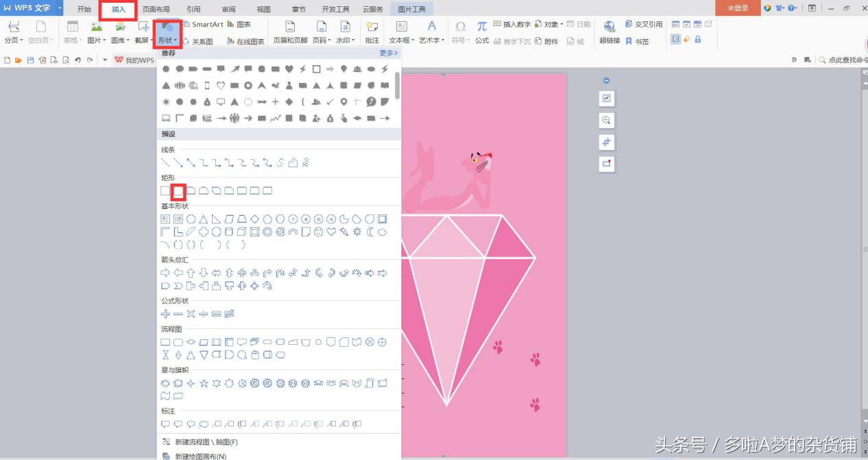This screenshot has width=868, height=460.
Task: Click zoom magnifier floating button beside image
Action: pyautogui.click(x=606, y=121)
